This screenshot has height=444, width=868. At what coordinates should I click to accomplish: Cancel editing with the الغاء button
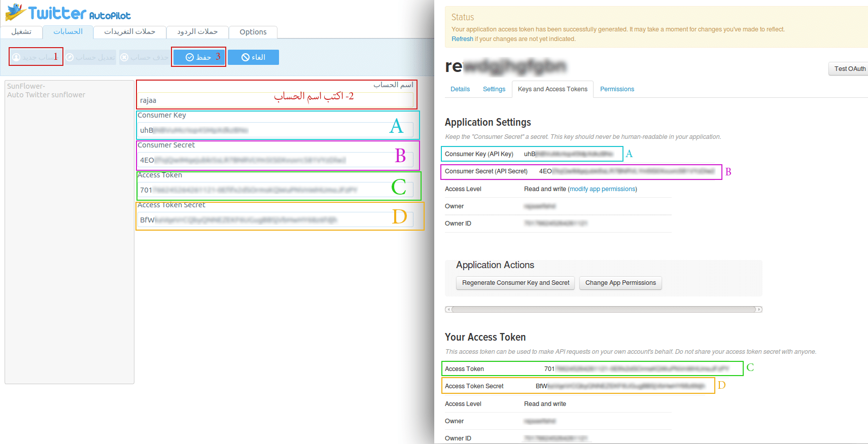[x=253, y=57]
